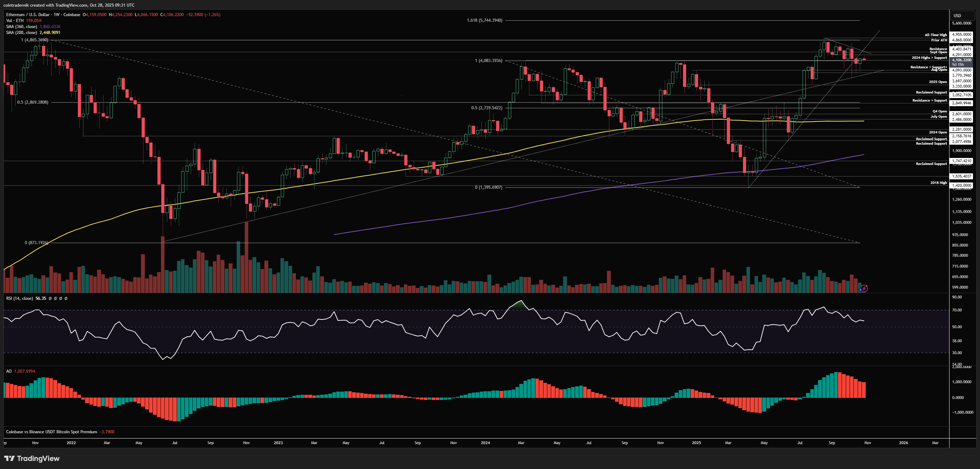Click the 2024 label on time axis
Image resolution: width=980 pixels, height=469 pixels.
[x=485, y=443]
